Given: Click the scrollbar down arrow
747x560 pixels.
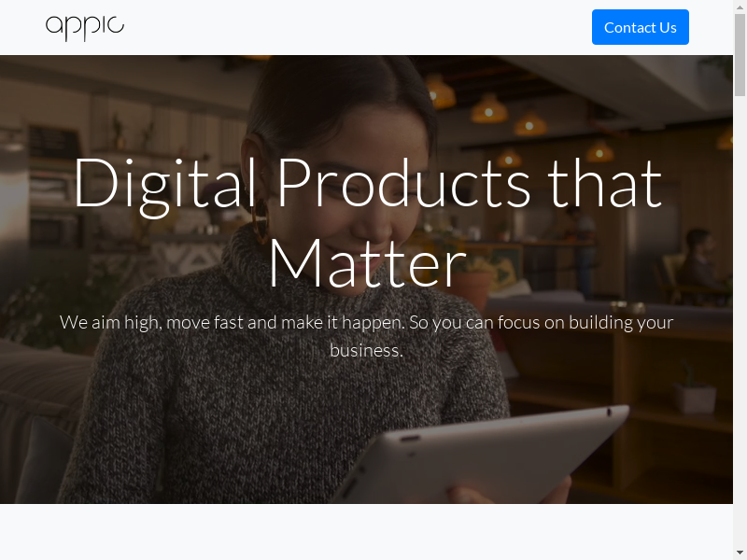Looking at the screenshot, I should [x=740, y=553].
